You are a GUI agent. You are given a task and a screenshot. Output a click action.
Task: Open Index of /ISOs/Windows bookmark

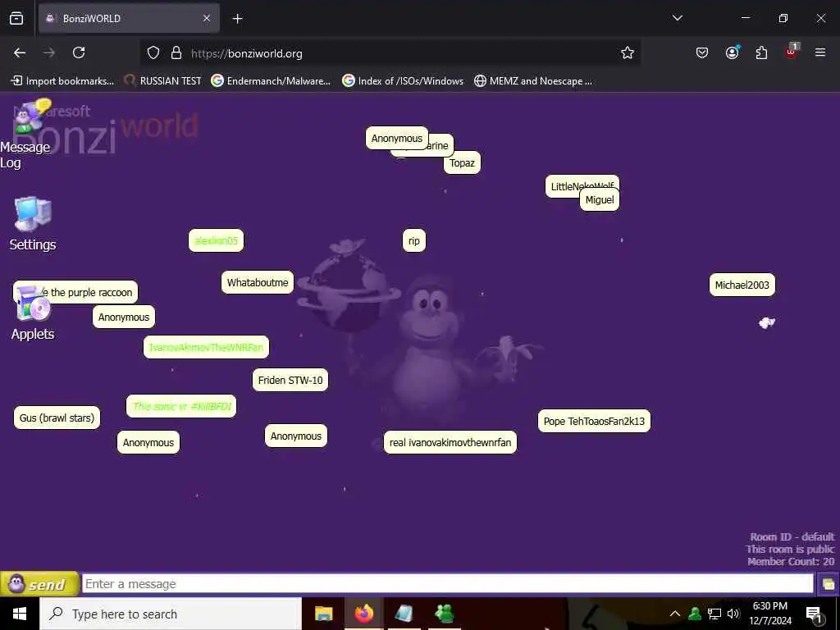click(403, 81)
